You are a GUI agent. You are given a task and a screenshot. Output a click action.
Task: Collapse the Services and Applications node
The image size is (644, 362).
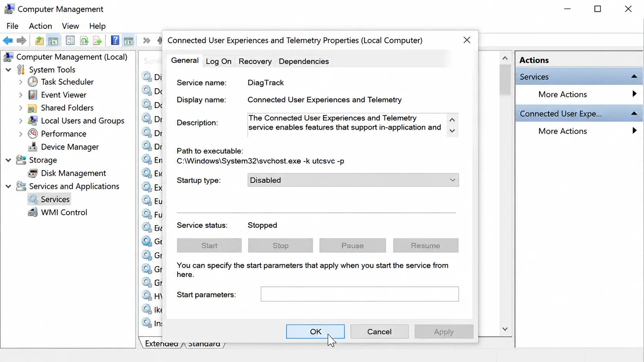point(8,186)
